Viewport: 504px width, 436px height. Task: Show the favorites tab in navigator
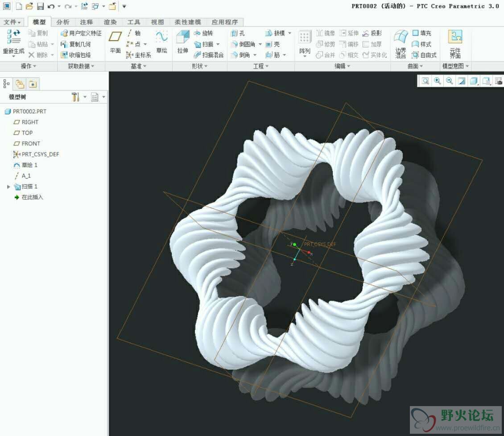[33, 84]
